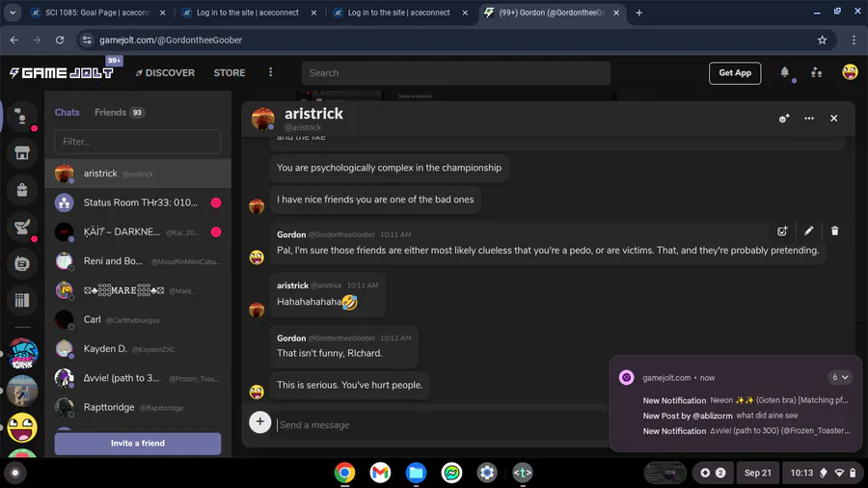Open New Post by @ablizorm notification
Viewport: 868px width, 488px height.
coord(720,416)
